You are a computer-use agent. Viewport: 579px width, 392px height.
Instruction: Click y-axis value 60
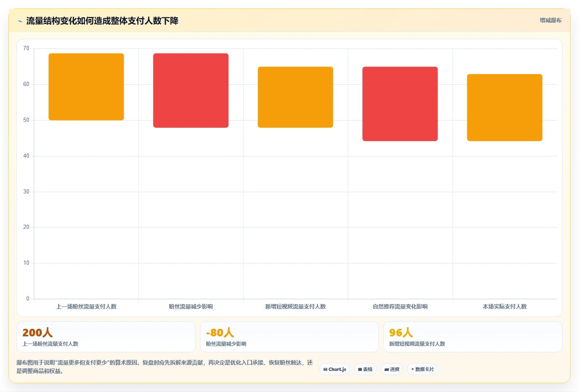pos(26,84)
